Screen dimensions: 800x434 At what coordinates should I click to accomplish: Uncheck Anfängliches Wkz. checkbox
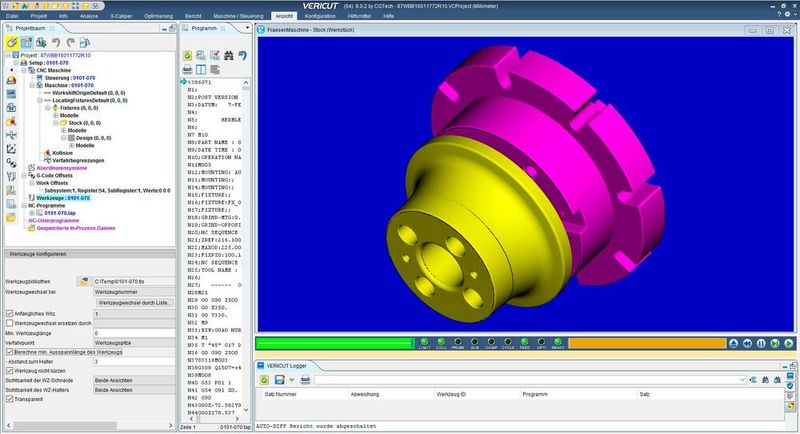[9, 314]
